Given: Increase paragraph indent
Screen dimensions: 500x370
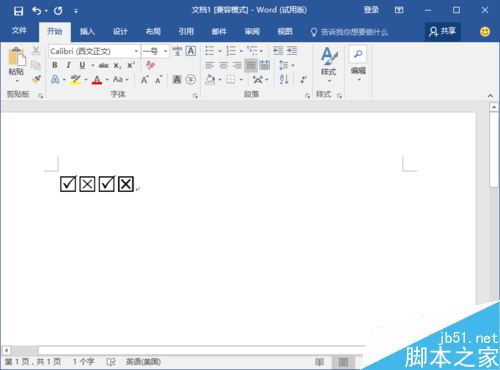Looking at the screenshot, I should (292, 51).
